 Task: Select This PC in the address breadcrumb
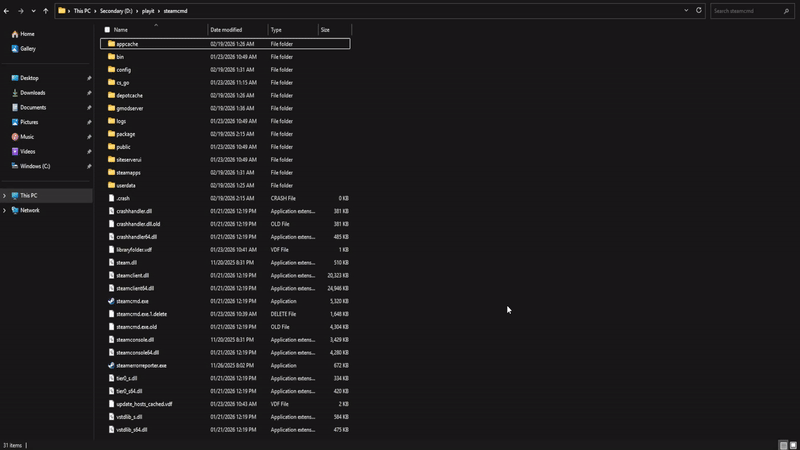[82, 11]
